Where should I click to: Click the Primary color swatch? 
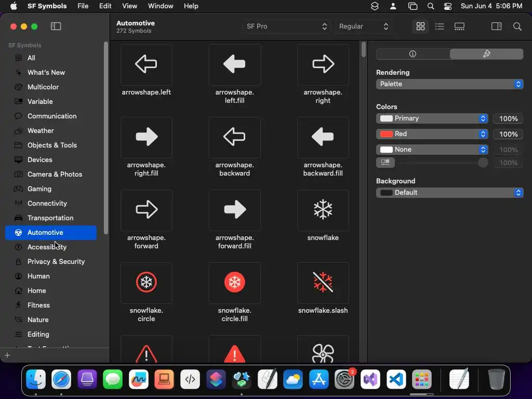pyautogui.click(x=386, y=118)
